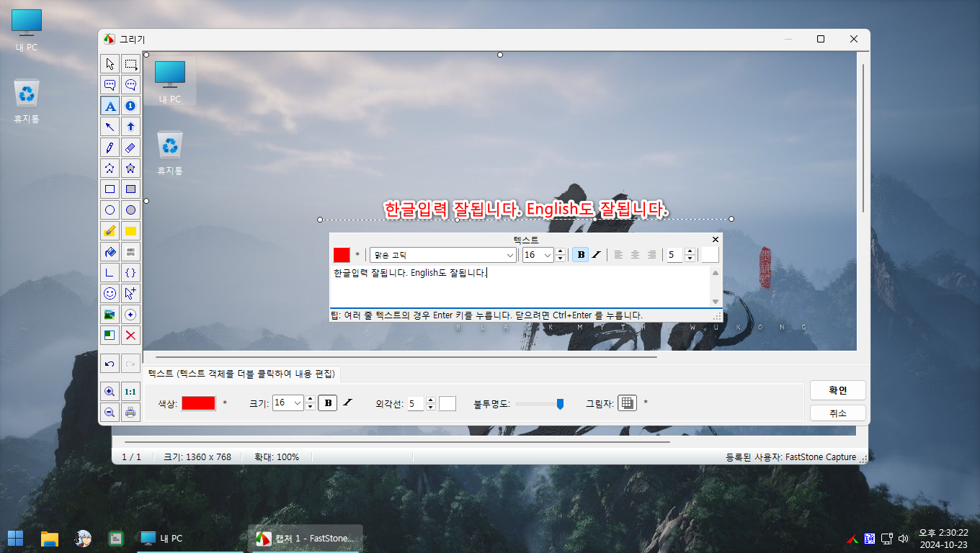
Task: Click the insert image picture tool
Action: (110, 315)
